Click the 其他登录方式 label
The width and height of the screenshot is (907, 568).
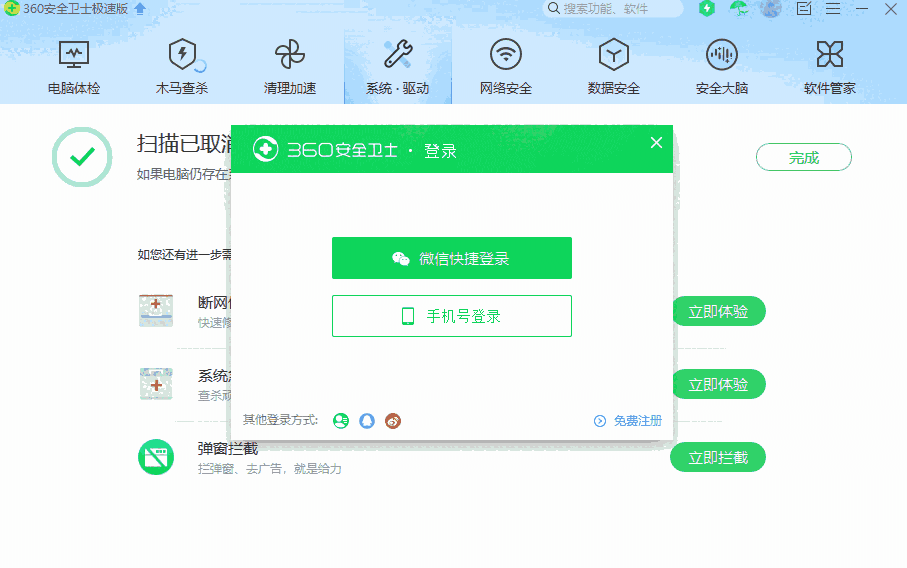[x=281, y=420]
